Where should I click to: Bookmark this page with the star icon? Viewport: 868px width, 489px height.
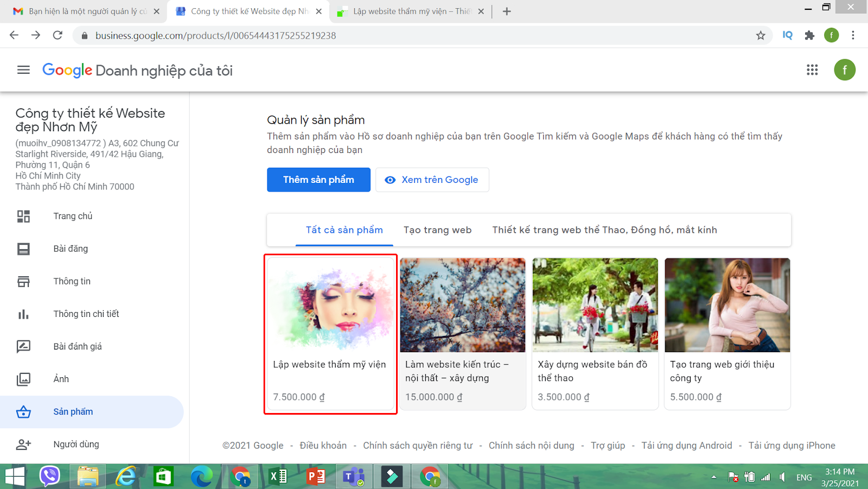point(761,35)
